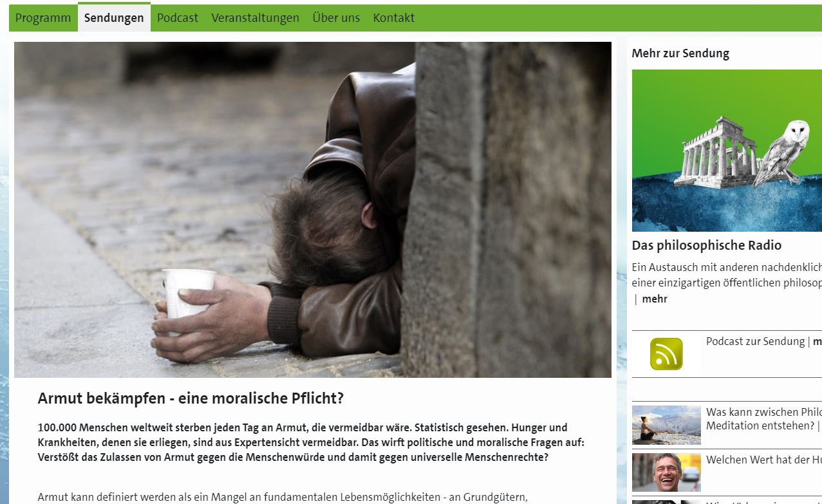Click the laughing man thumbnail

coord(666,472)
